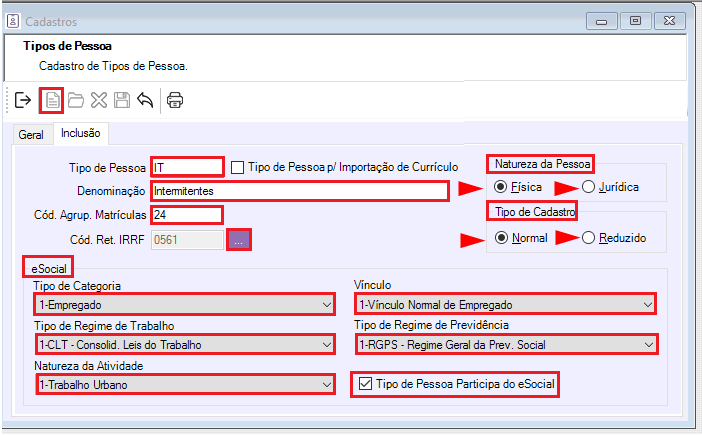Screen dimensions: 702x435
Task: Click the open folder toolbar icon
Action: click(x=75, y=100)
